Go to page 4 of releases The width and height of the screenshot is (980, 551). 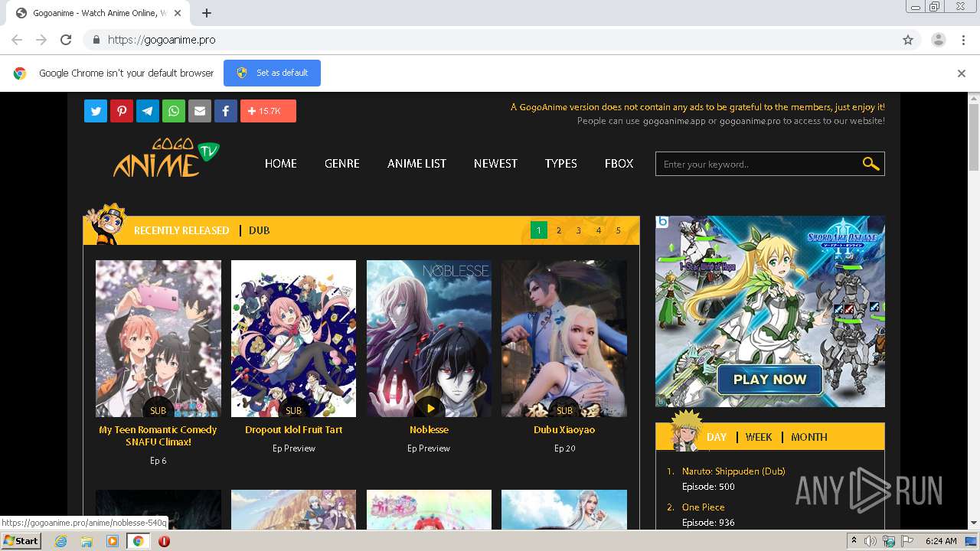pos(599,230)
